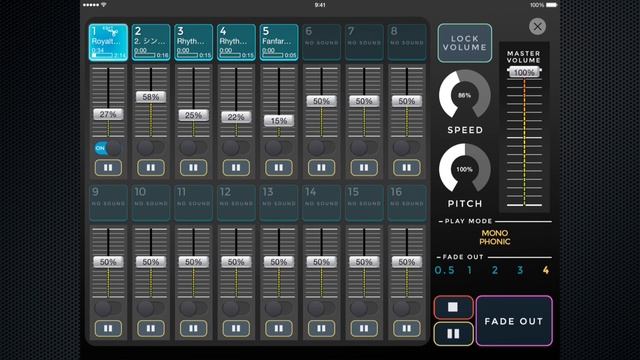Toggle the loop switch on channel 5
The image size is (640, 360).
tap(278, 148)
